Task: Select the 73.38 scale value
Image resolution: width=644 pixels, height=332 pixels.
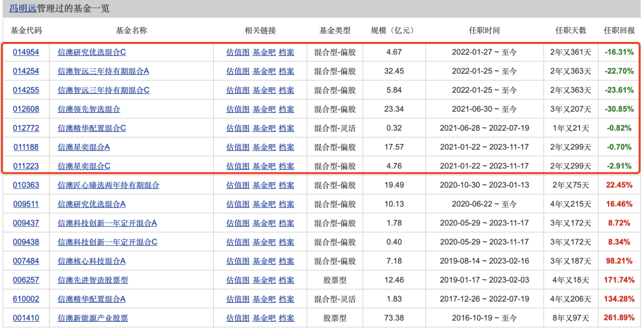Action: click(x=394, y=317)
